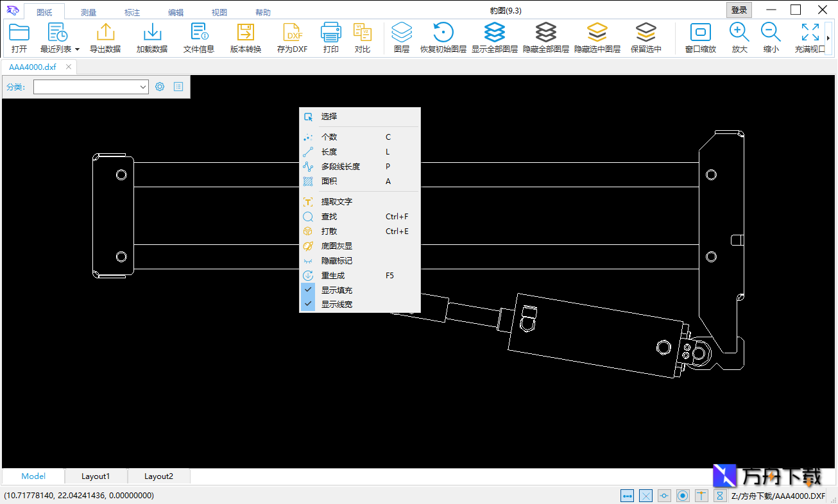Click the Export data (导出数据) icon
Screen dimensions: 838x504
tap(105, 33)
